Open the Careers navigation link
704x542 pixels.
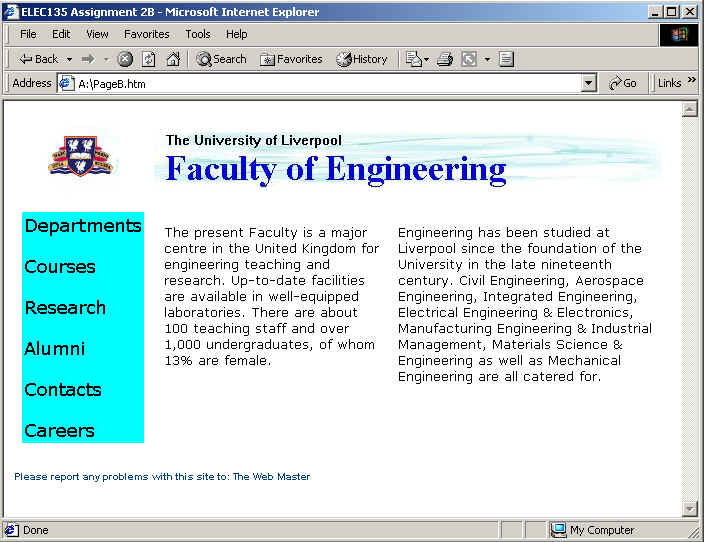(59, 431)
